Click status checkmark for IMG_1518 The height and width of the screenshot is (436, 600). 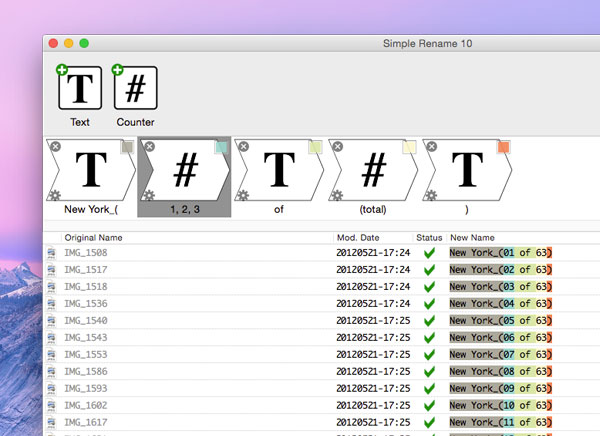click(429, 287)
